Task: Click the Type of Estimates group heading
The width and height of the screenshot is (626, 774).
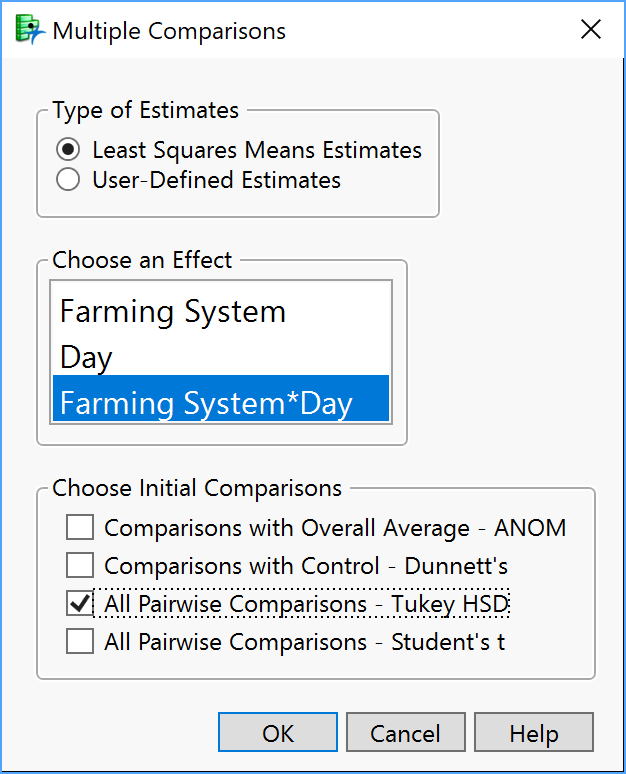Action: point(146,110)
